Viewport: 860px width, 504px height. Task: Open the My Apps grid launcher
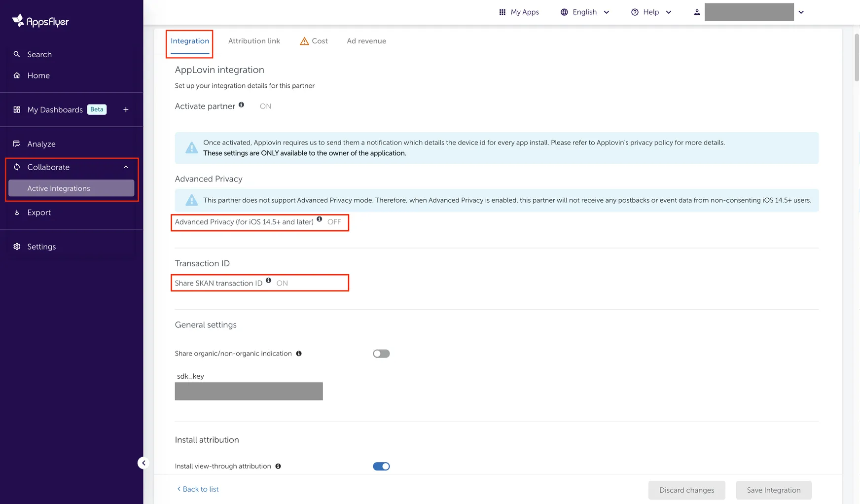click(x=502, y=11)
